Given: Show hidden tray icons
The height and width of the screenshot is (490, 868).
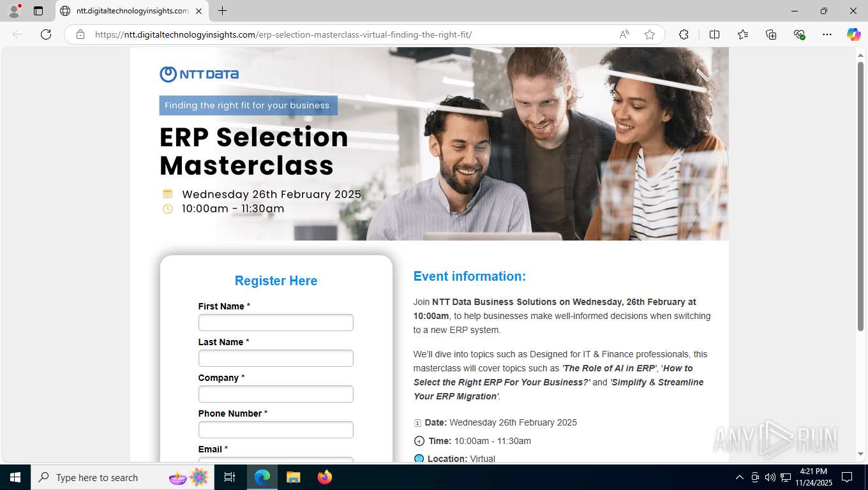Looking at the screenshot, I should coord(740,477).
